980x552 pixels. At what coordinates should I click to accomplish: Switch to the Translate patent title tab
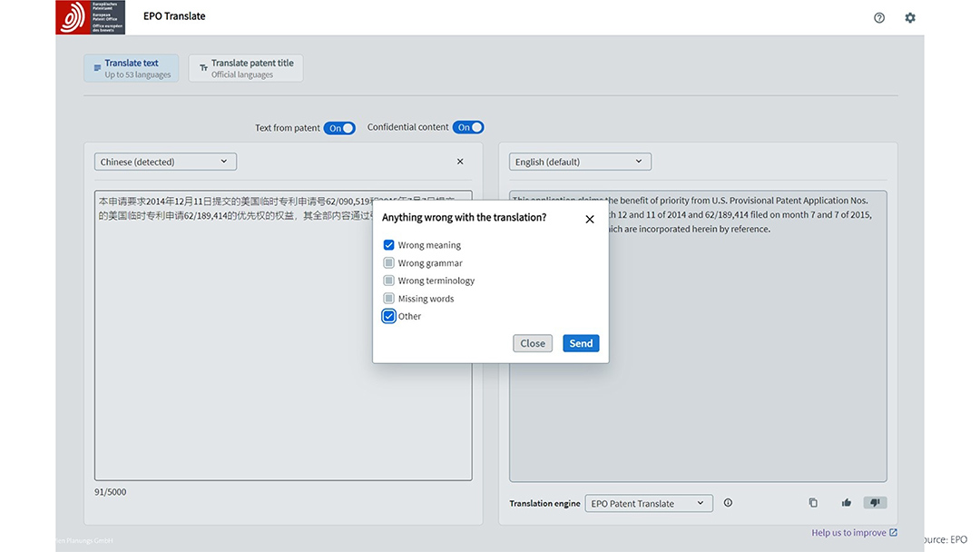(246, 68)
